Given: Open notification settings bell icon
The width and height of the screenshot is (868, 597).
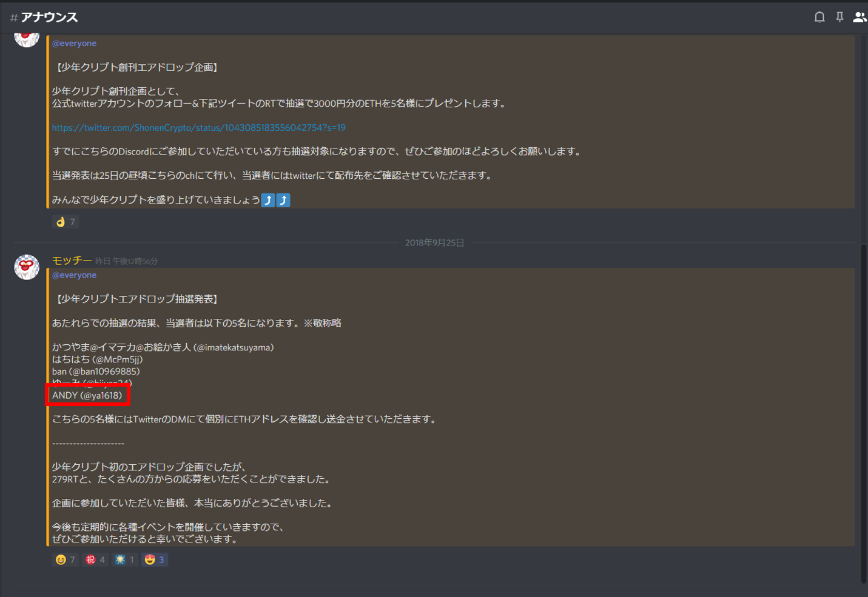Looking at the screenshot, I should pos(819,17).
